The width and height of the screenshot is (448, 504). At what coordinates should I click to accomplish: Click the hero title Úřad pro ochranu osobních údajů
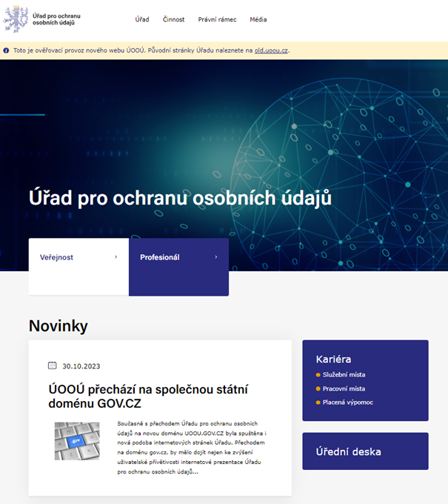click(180, 198)
